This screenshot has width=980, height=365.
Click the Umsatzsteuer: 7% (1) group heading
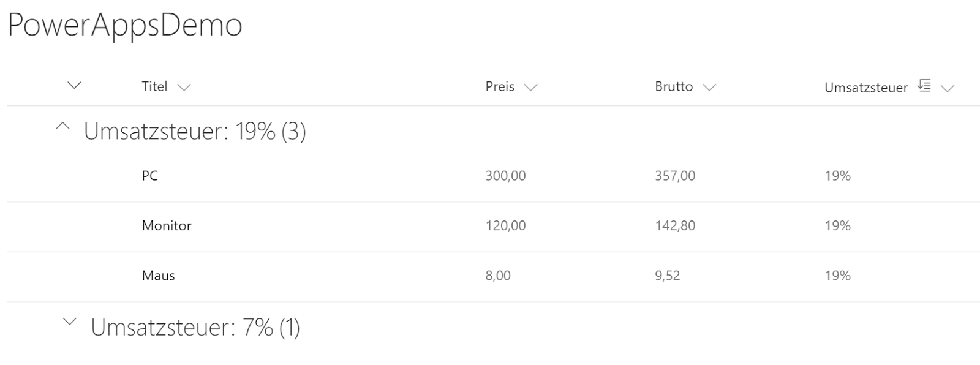(x=195, y=327)
